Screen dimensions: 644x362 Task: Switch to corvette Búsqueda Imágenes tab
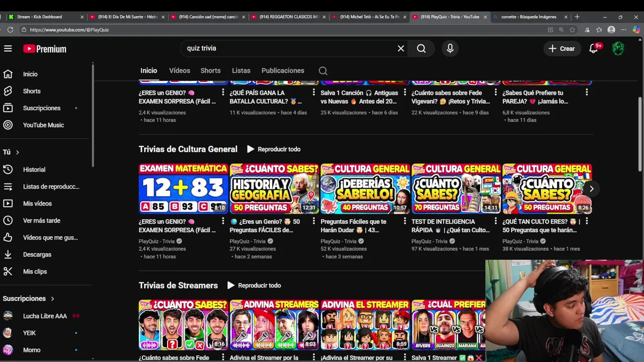(x=530, y=17)
